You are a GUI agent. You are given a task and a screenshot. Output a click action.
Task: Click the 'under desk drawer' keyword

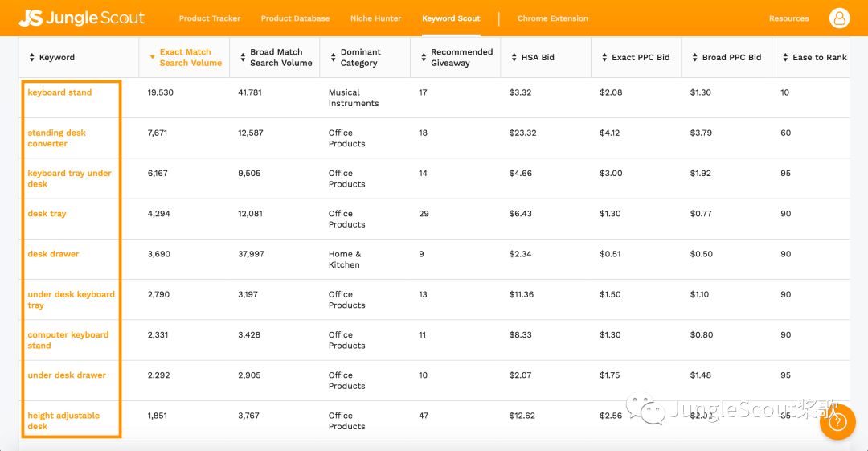(67, 375)
